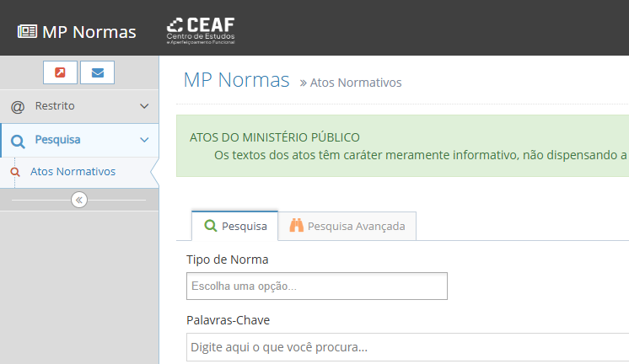
Task: Click the binoculars icon on Pesquisa Avançada
Action: pos(297,225)
